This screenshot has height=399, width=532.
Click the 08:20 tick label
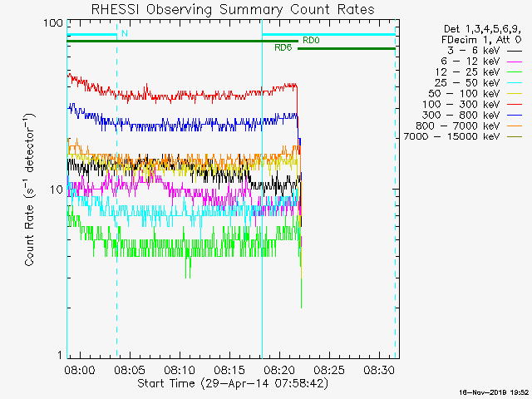coord(279,370)
